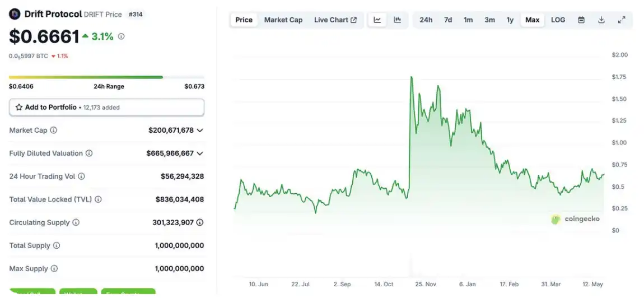644x298 pixels.
Task: Expand chart to fullscreen
Action: [622, 20]
